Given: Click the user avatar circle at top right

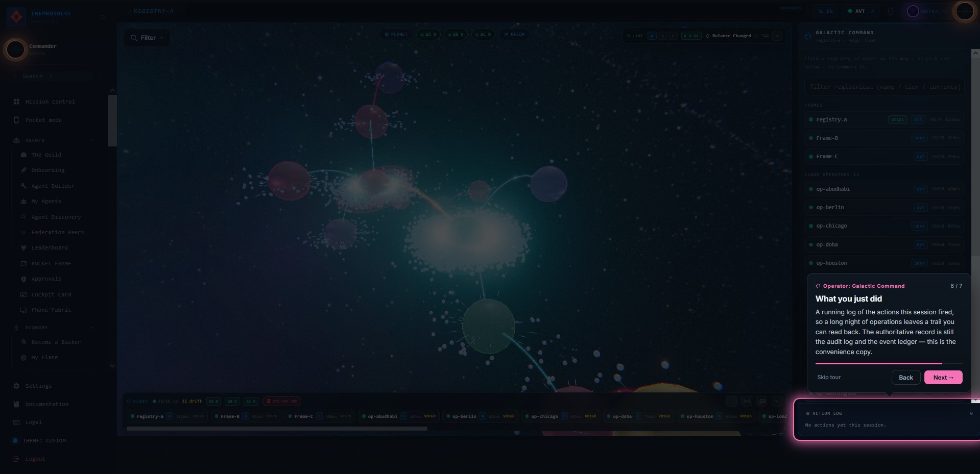Looking at the screenshot, I should 965,11.
